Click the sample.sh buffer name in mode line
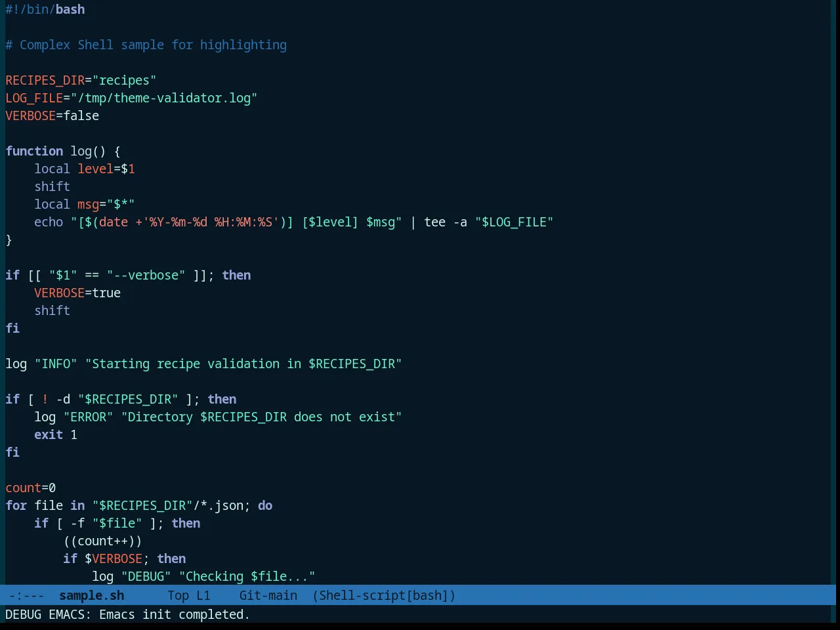Viewport: 840px width, 630px height. coord(91,595)
